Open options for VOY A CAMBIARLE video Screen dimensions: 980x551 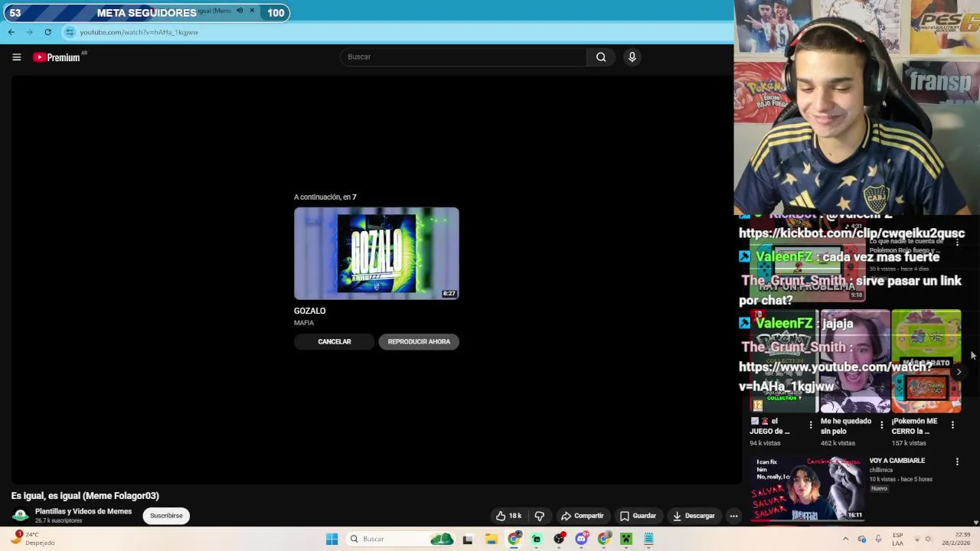click(957, 461)
